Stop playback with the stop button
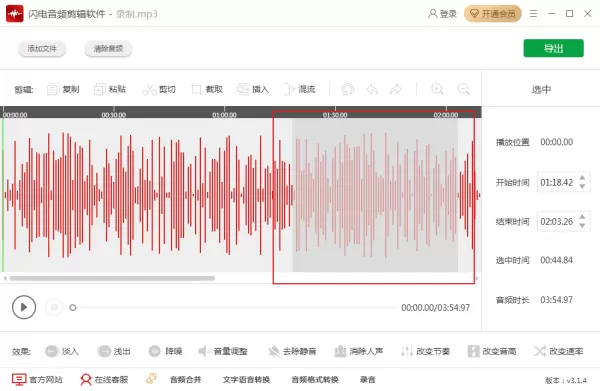This screenshot has width=600, height=391. click(x=54, y=307)
